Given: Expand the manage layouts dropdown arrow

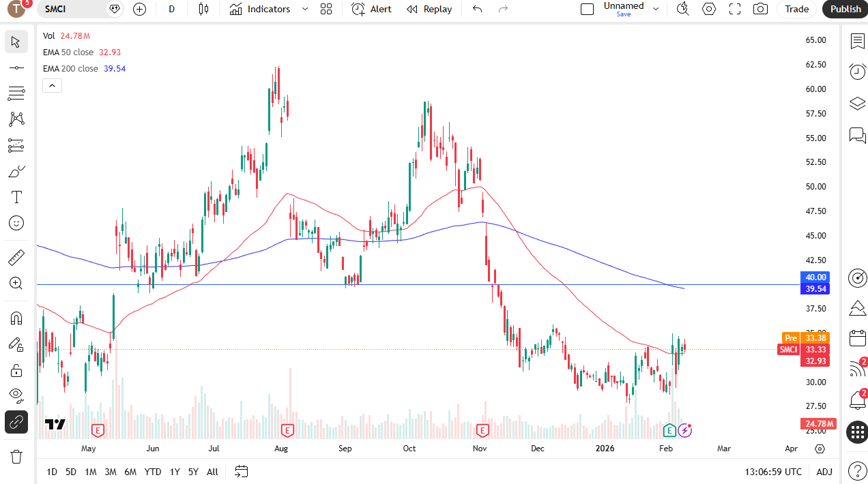Looking at the screenshot, I should 656,9.
